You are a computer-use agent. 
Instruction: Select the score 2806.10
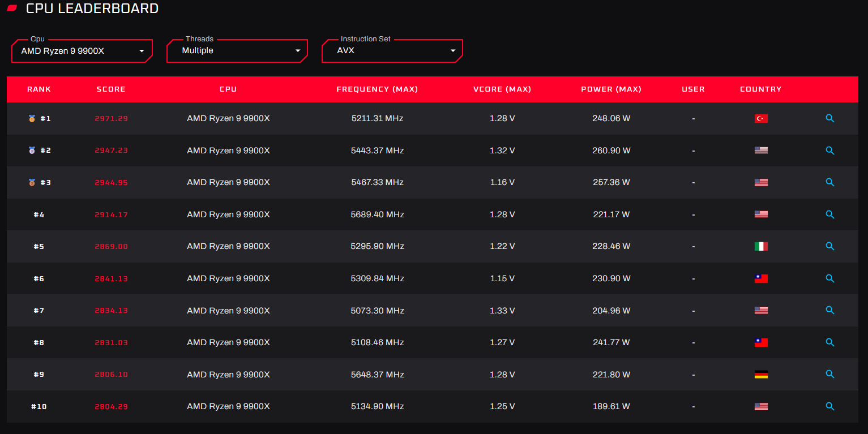coord(112,375)
